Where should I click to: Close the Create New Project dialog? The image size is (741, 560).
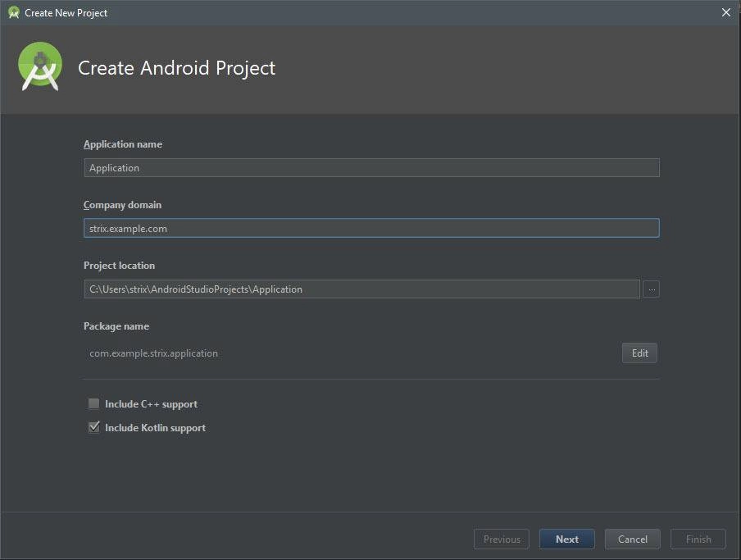coord(726,13)
